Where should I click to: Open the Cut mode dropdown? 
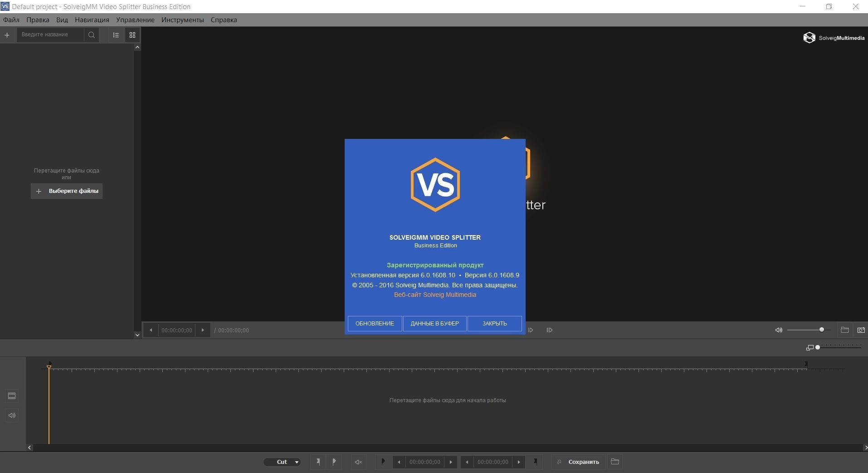[x=282, y=462]
